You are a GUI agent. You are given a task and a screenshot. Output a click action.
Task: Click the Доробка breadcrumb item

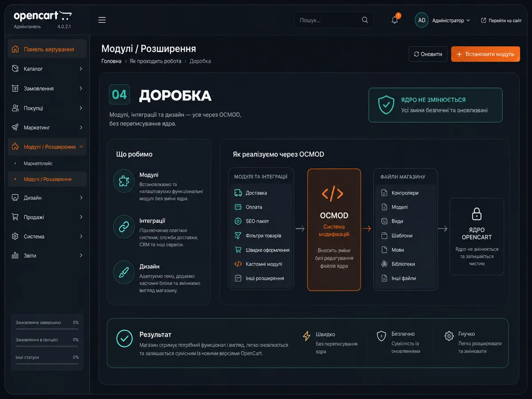click(200, 61)
